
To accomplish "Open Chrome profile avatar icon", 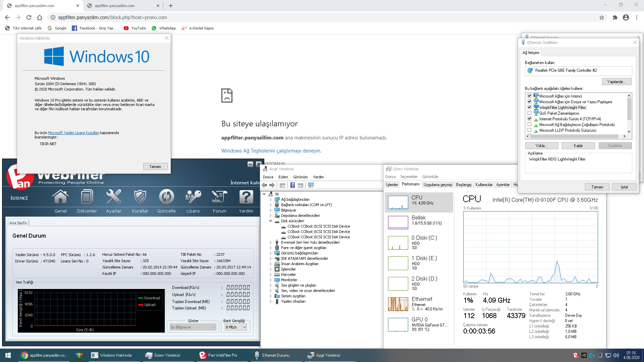I will pos(626,17).
